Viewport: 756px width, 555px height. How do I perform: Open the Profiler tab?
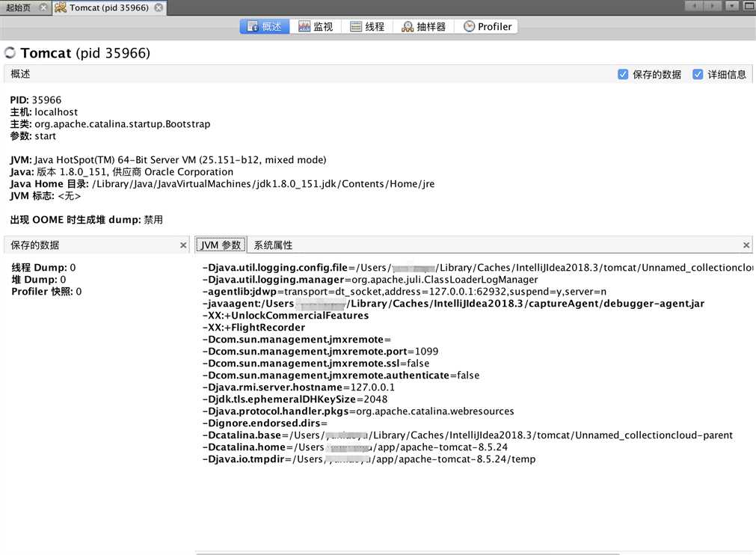pos(487,26)
